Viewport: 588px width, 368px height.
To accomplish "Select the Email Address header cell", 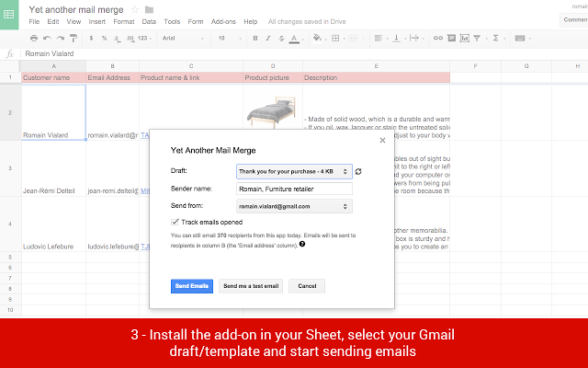I will [x=112, y=77].
